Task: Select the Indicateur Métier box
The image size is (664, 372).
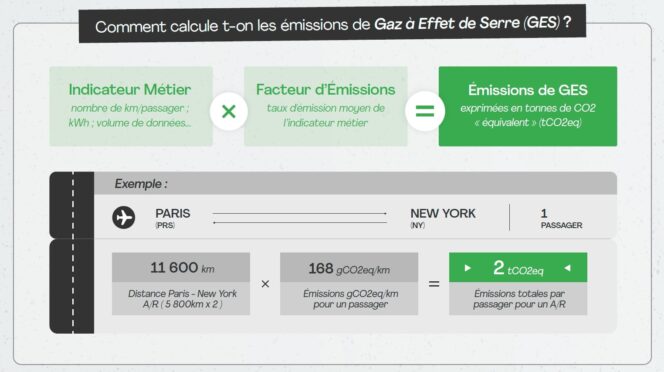Action: tap(131, 106)
